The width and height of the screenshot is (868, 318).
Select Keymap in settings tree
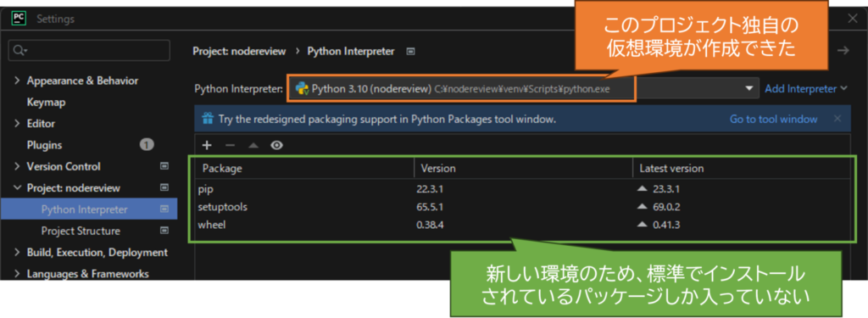(x=46, y=103)
